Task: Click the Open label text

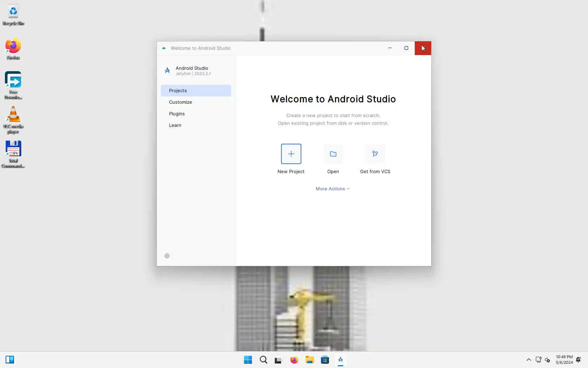Action: tap(333, 171)
